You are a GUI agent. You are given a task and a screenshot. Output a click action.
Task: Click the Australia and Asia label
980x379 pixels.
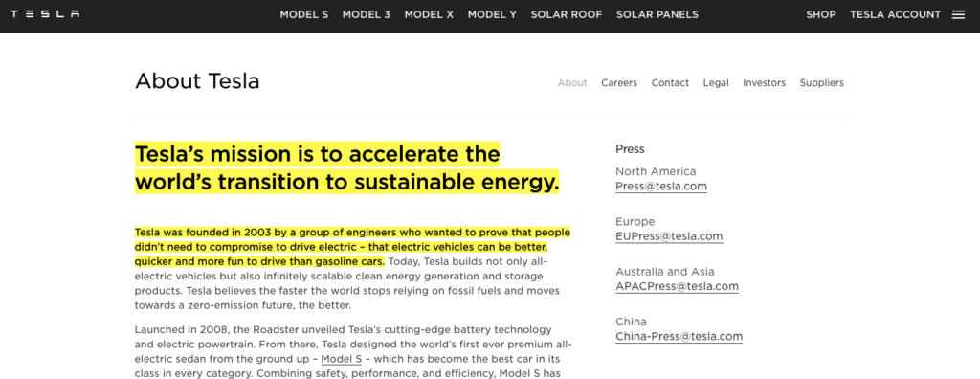pos(665,272)
